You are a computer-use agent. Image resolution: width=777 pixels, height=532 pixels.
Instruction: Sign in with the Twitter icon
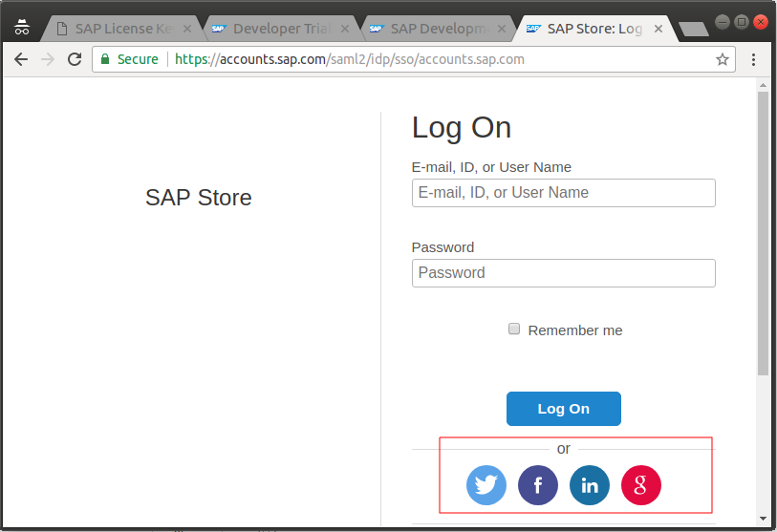486,485
